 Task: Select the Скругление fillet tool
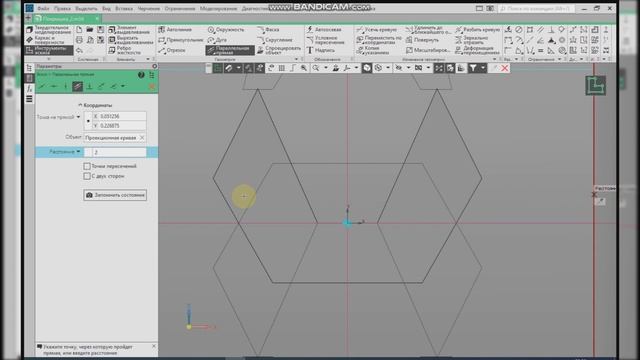point(275,40)
